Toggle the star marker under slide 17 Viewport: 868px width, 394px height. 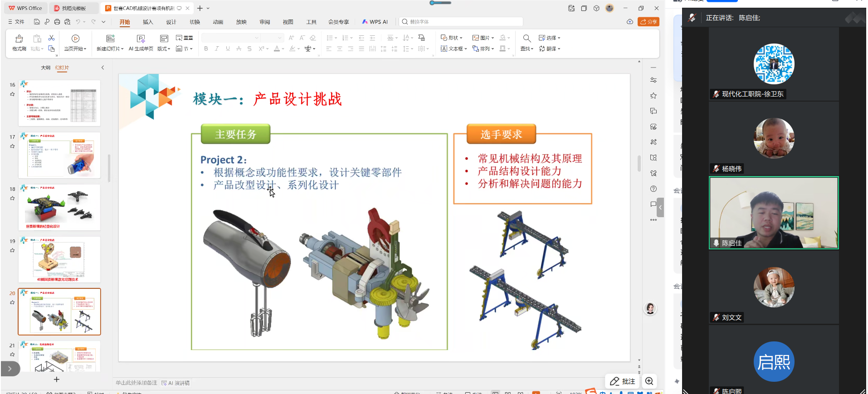point(12,146)
